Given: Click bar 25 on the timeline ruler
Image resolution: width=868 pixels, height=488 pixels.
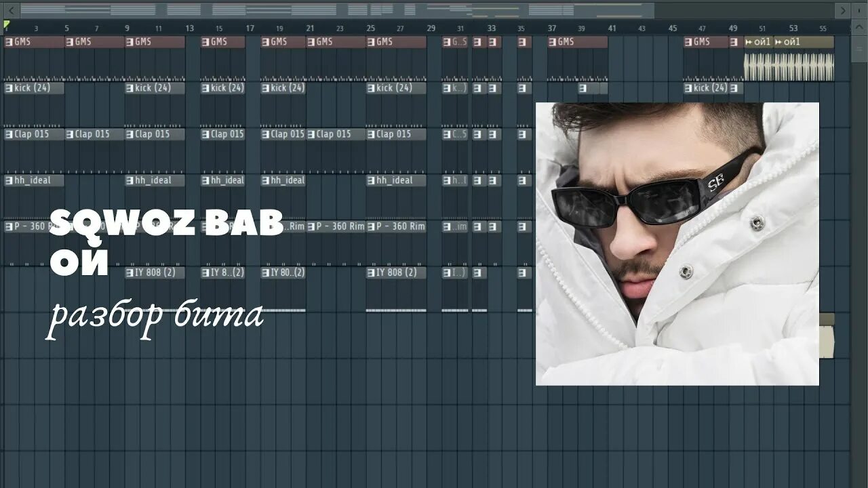Looking at the screenshot, I should [370, 28].
